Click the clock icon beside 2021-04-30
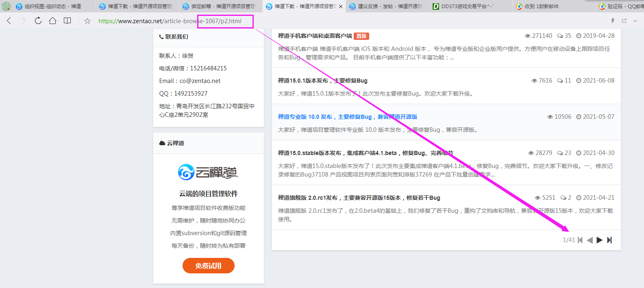644x288 pixels. click(579, 153)
